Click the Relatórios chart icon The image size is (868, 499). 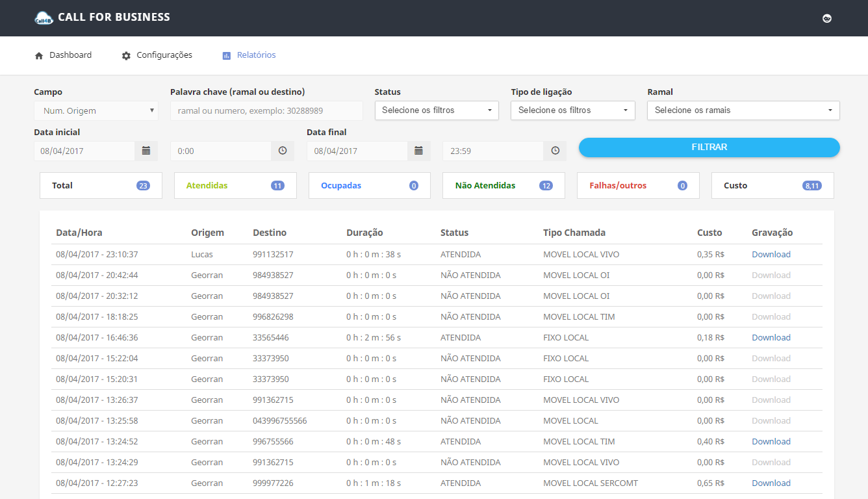pos(227,55)
